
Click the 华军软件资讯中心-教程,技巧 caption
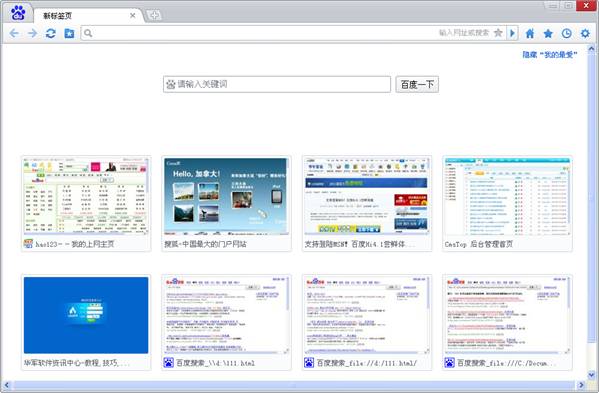click(x=76, y=363)
